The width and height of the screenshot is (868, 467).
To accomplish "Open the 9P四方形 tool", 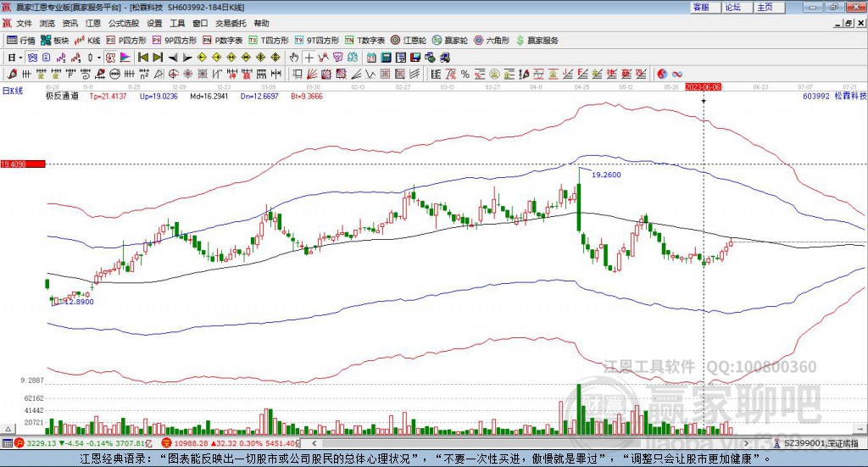I will pyautogui.click(x=175, y=41).
